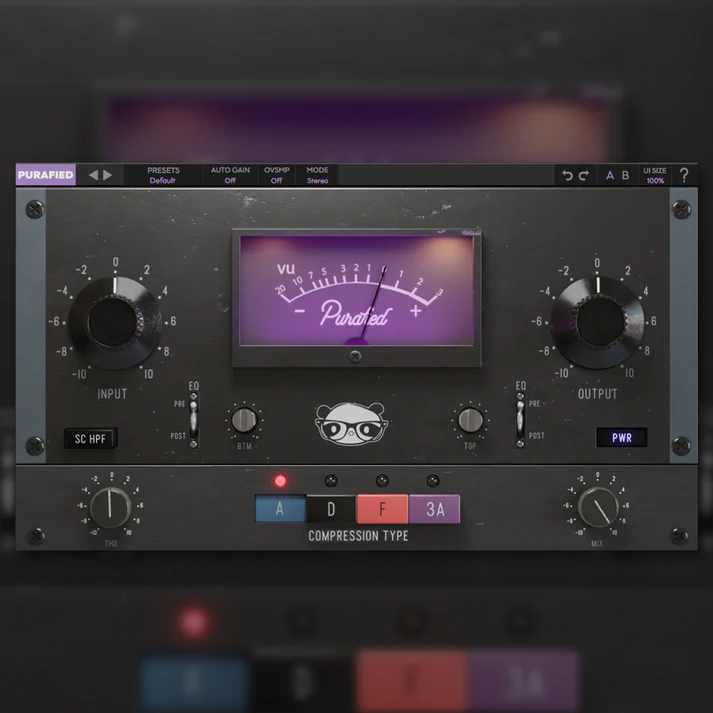Click the LED indicator above F
This screenshot has height=713, width=713.
point(382,481)
